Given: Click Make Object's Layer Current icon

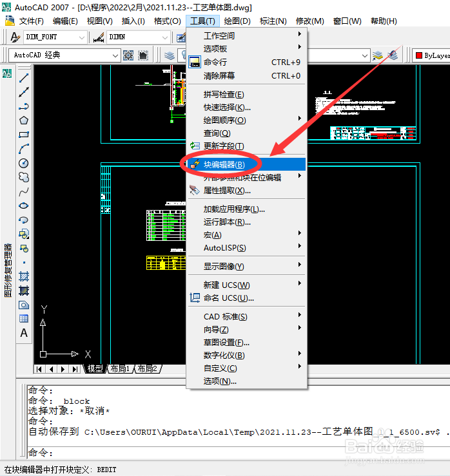Looking at the screenshot, I should (x=378, y=55).
